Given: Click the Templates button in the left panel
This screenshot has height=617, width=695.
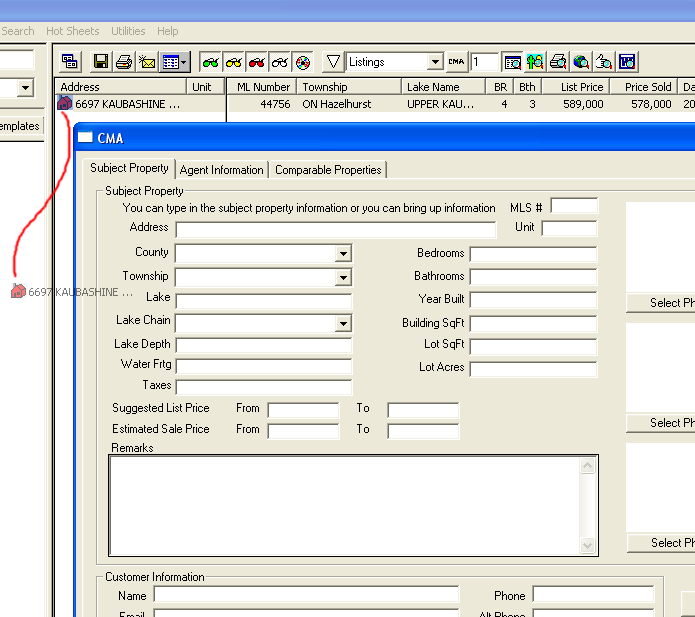Looking at the screenshot, I should [21, 126].
